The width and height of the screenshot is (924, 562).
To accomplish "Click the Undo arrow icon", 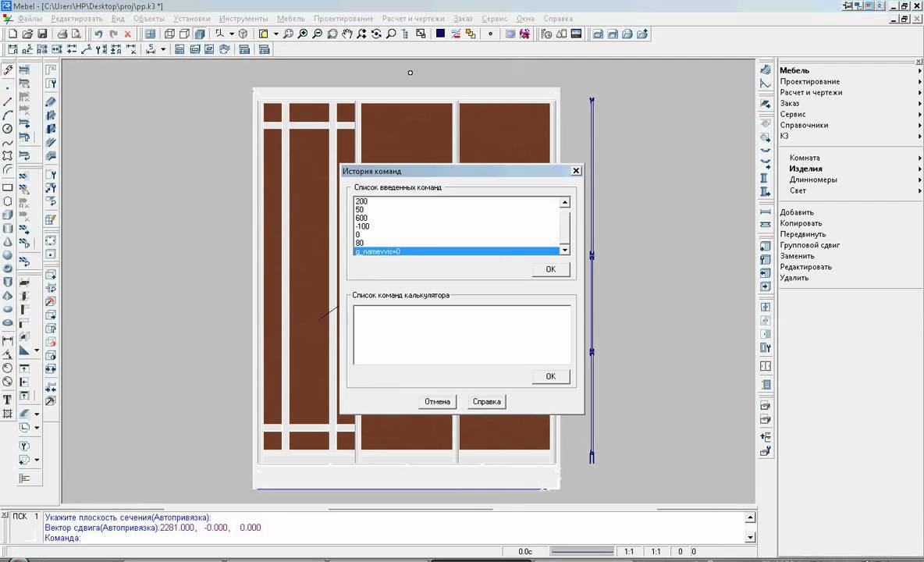I will (x=98, y=34).
